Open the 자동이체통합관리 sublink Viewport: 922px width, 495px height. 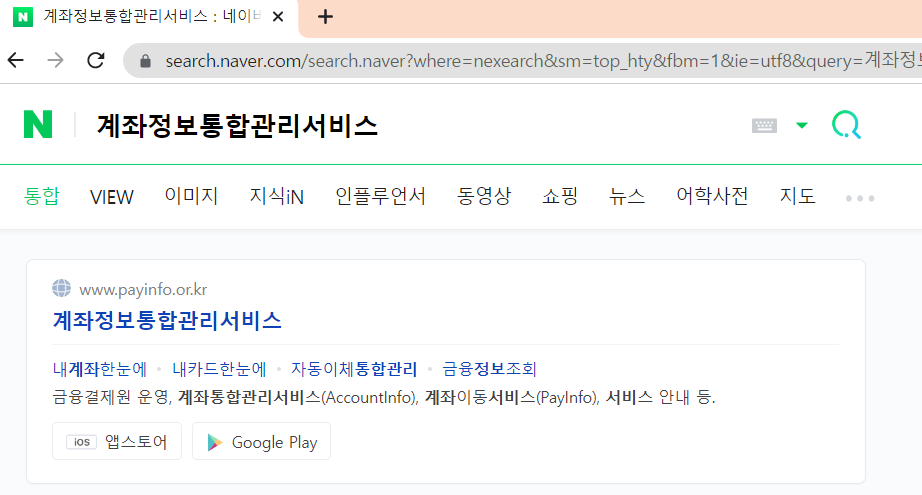pyautogui.click(x=354, y=369)
